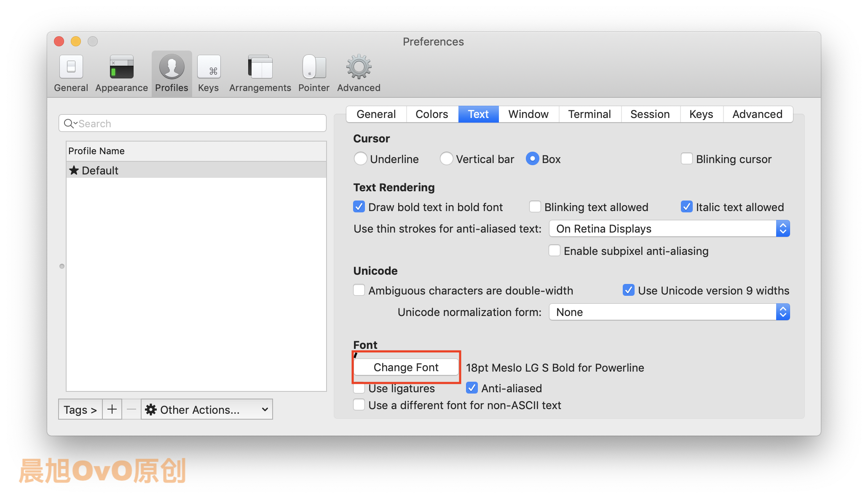Uncheck Draw bold text in bold font
868x498 pixels.
[359, 207]
